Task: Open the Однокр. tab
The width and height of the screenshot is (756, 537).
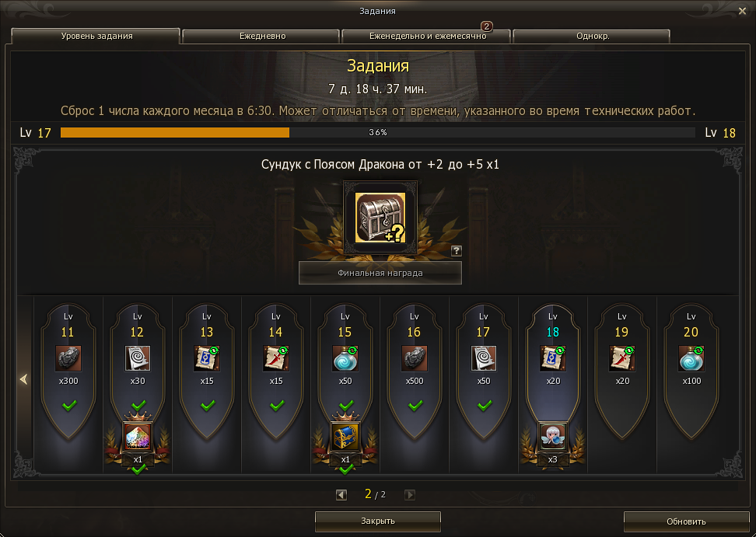Action: [593, 36]
